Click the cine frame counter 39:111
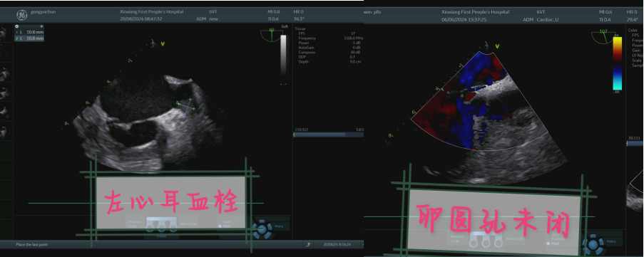Screen dimensions: 644x257 click(635, 138)
